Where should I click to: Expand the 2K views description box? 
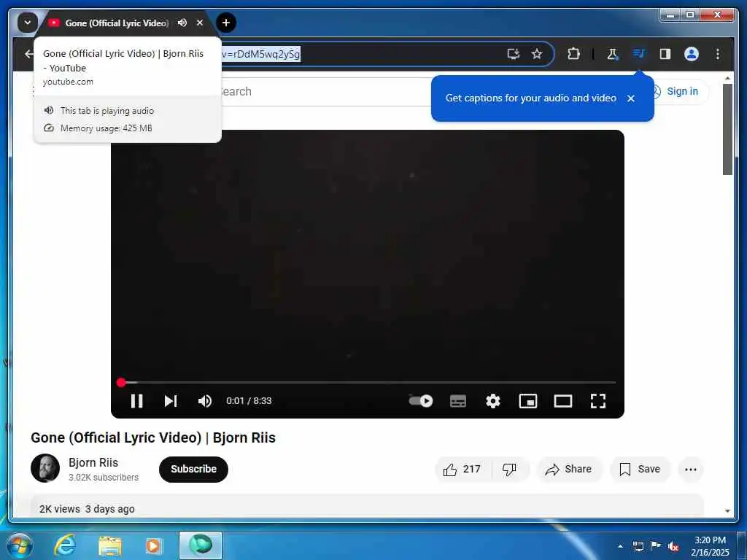coord(367,506)
